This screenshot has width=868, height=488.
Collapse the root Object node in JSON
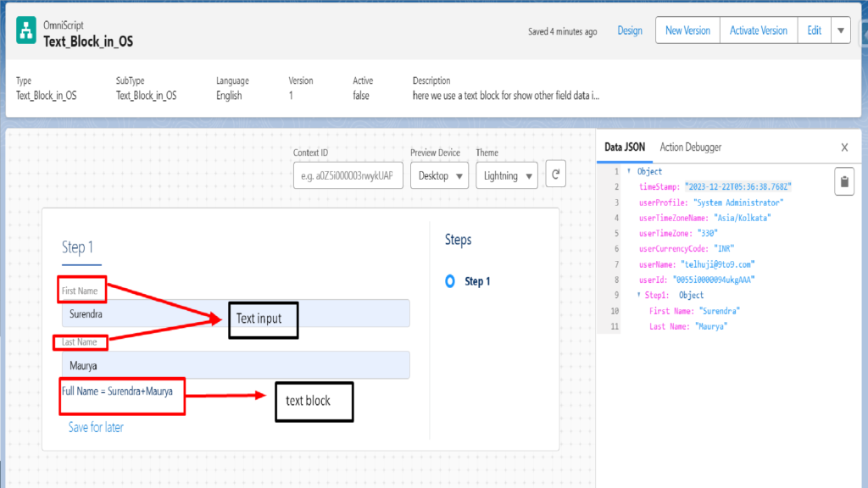coord(629,171)
